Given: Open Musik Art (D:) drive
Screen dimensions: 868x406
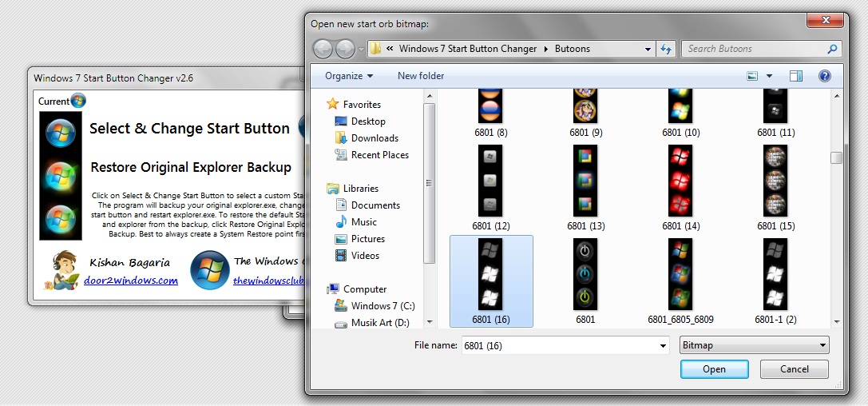Looking at the screenshot, I should coord(372,322).
